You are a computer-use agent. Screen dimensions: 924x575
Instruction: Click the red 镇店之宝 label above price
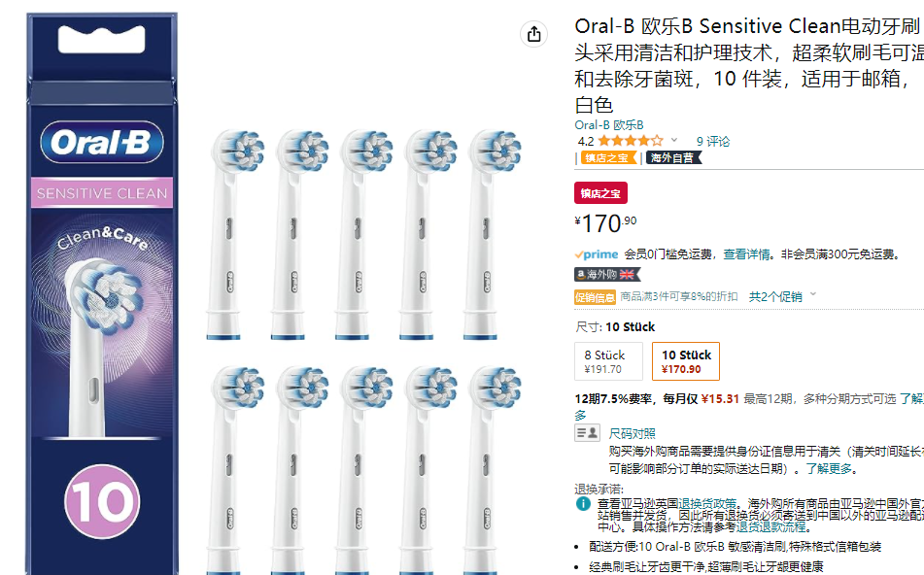600,192
